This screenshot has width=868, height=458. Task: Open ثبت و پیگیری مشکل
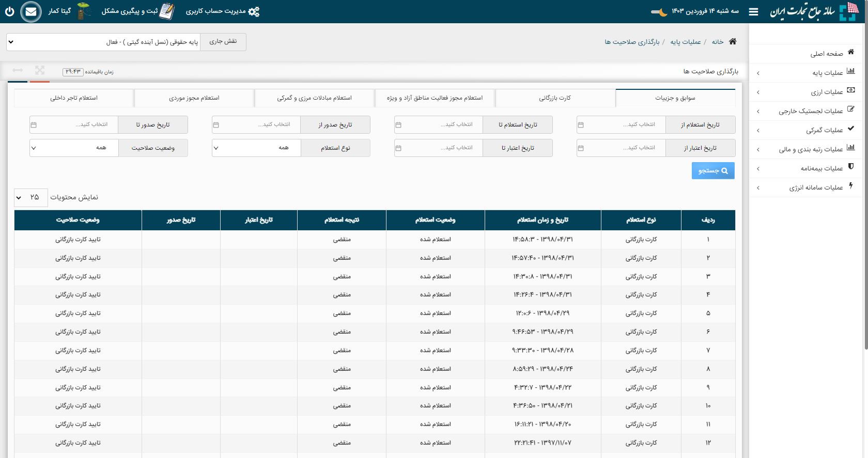pyautogui.click(x=138, y=11)
